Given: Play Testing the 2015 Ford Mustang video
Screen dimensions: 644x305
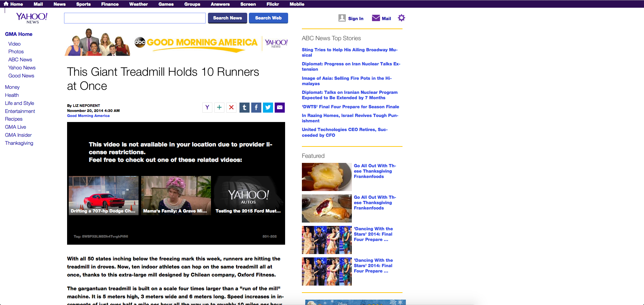Looking at the screenshot, I should click(x=249, y=195).
